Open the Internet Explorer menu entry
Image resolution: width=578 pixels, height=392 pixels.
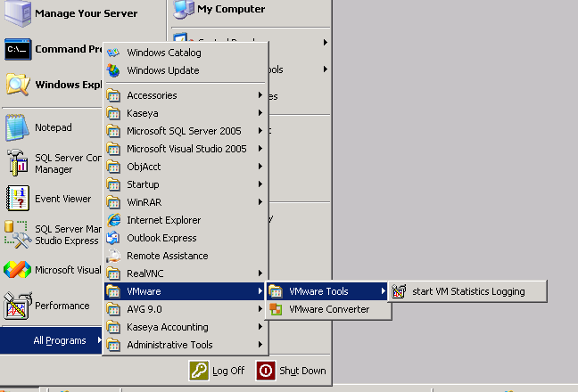pyautogui.click(x=185, y=220)
